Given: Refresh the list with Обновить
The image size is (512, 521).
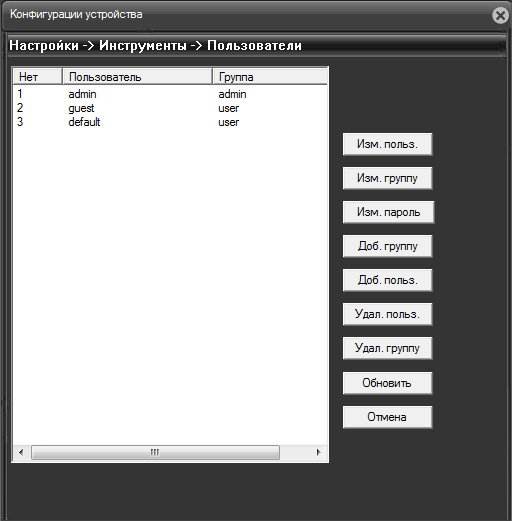Looking at the screenshot, I should [387, 383].
